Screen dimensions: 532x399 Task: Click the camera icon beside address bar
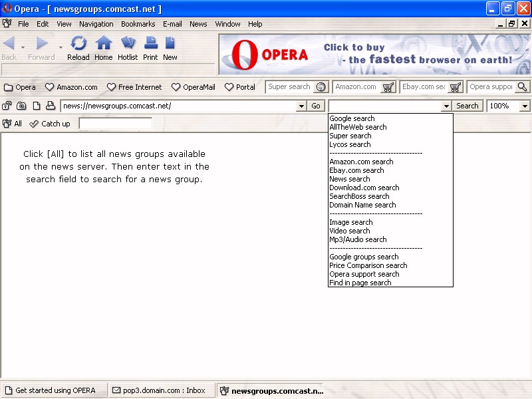pyautogui.click(x=21, y=106)
